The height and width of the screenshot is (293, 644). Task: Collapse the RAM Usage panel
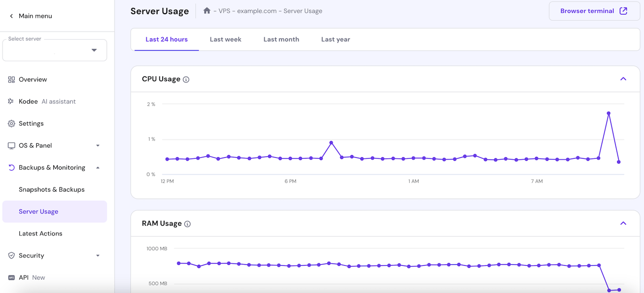pos(623,223)
